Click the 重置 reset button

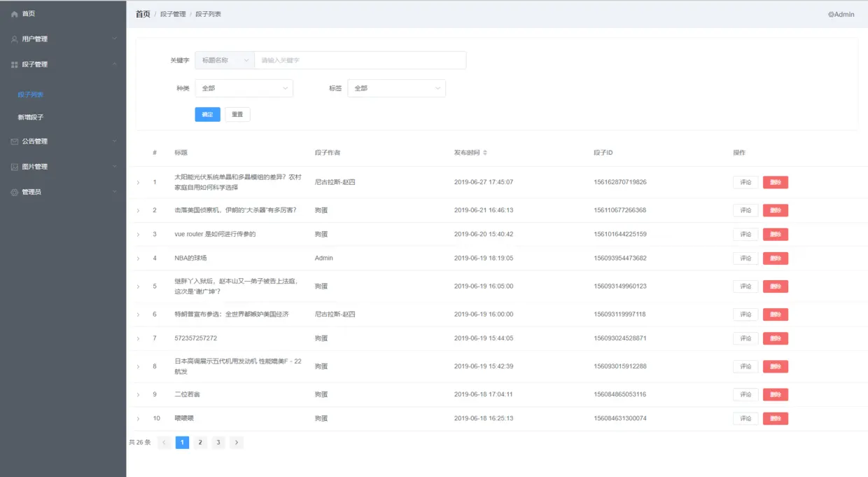pyautogui.click(x=237, y=114)
